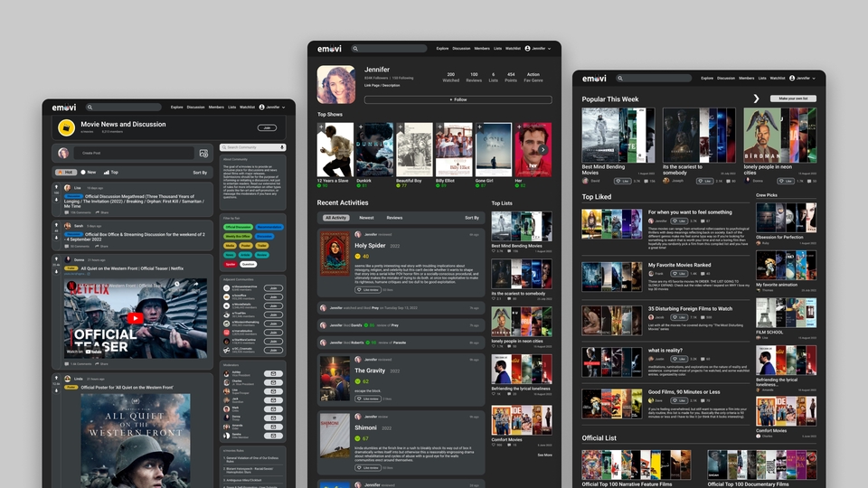The width and height of the screenshot is (868, 488).
Task: Join the Movie News and Discussion community
Action: pyautogui.click(x=267, y=127)
